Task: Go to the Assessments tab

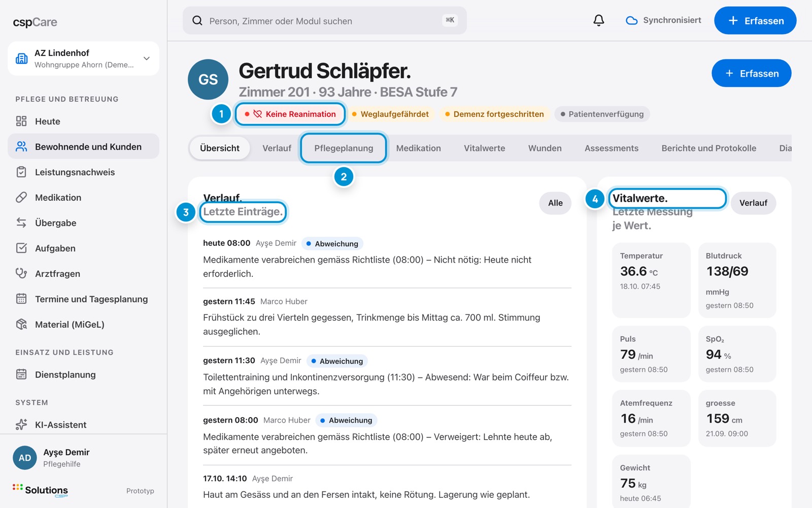Action: pos(611,148)
